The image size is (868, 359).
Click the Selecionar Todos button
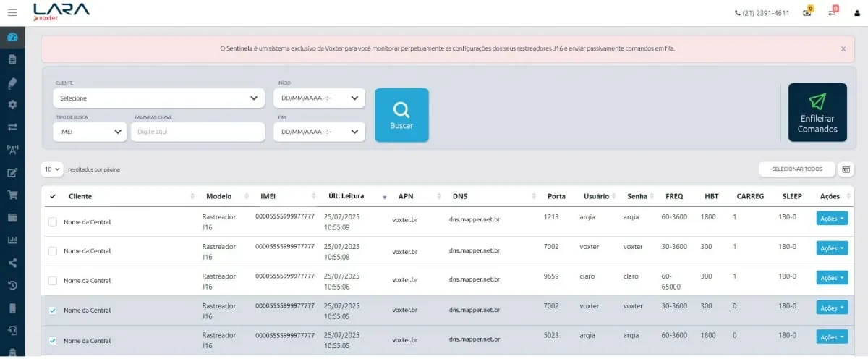[797, 169]
